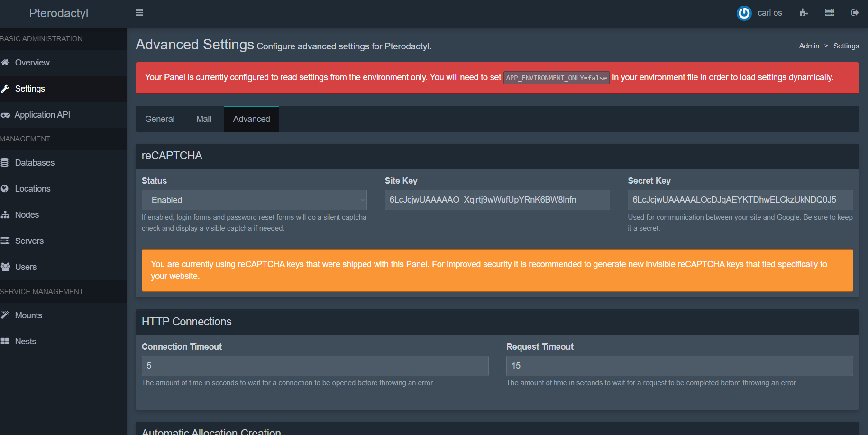Click the Nests grid icon

(5, 342)
